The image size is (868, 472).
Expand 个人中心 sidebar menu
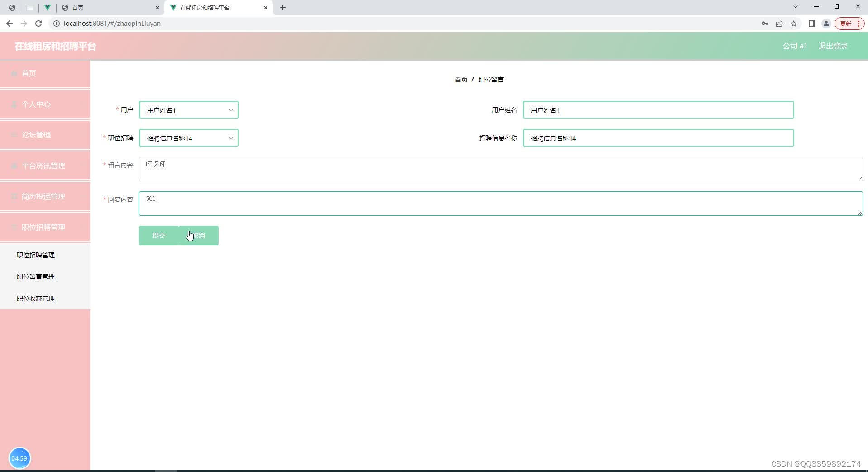[45, 104]
